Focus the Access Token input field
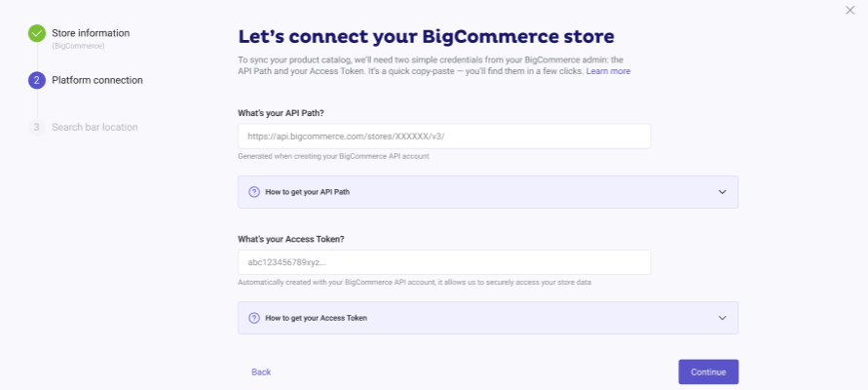This screenshot has width=868, height=390. coord(443,262)
